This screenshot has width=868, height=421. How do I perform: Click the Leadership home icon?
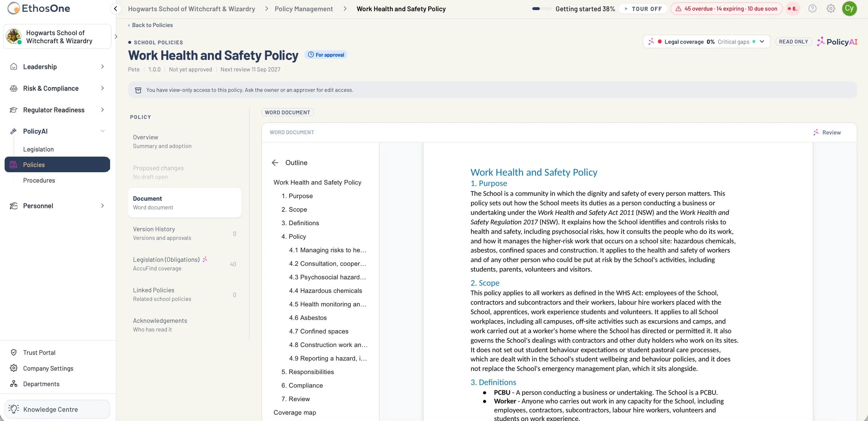(x=13, y=67)
